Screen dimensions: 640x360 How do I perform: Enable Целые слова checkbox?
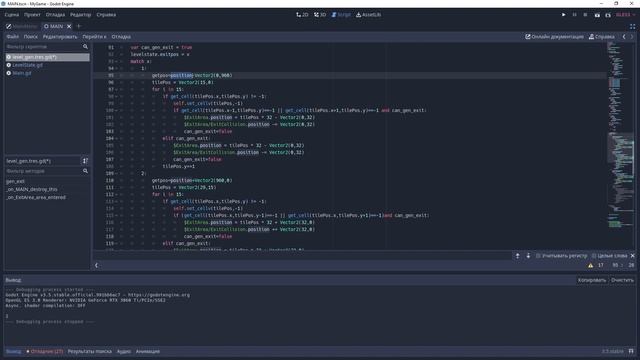click(x=609, y=256)
